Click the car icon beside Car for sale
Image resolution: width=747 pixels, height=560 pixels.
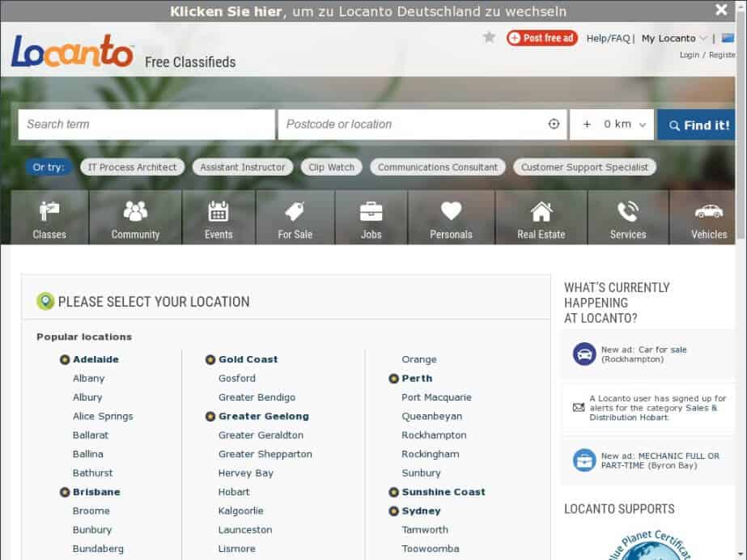tap(584, 354)
